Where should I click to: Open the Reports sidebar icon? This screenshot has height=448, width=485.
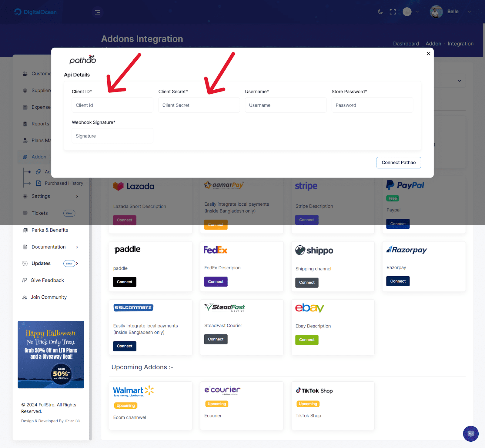[x=25, y=124]
